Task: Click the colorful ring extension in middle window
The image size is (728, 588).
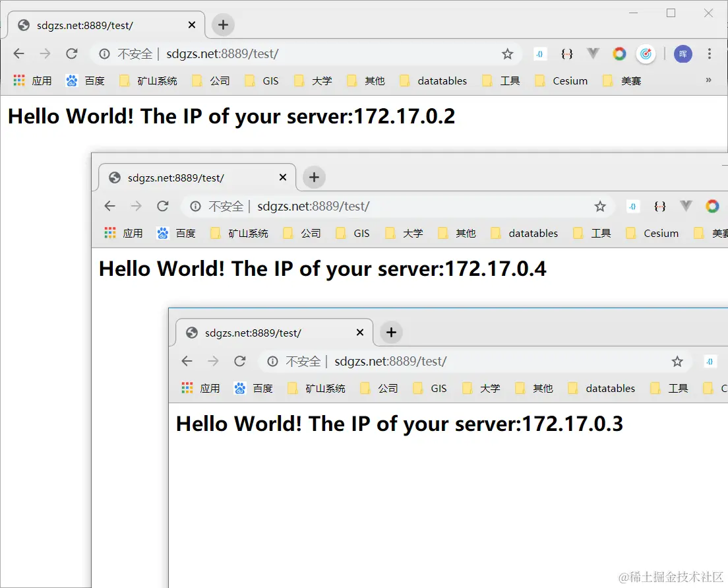Action: tap(712, 206)
